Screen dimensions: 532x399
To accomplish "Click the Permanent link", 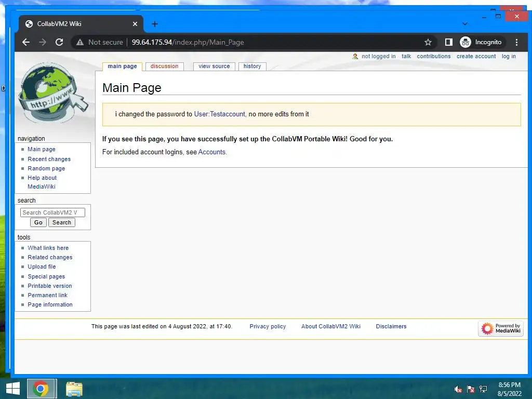I will pos(47,295).
